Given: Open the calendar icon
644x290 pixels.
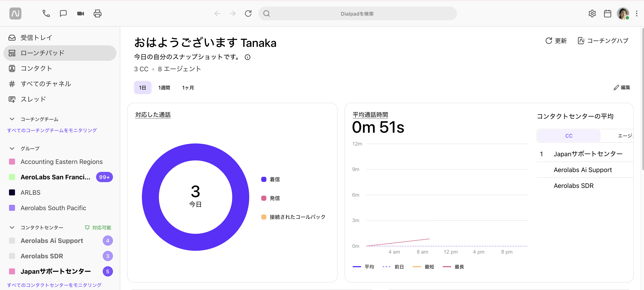Looking at the screenshot, I should [x=607, y=13].
